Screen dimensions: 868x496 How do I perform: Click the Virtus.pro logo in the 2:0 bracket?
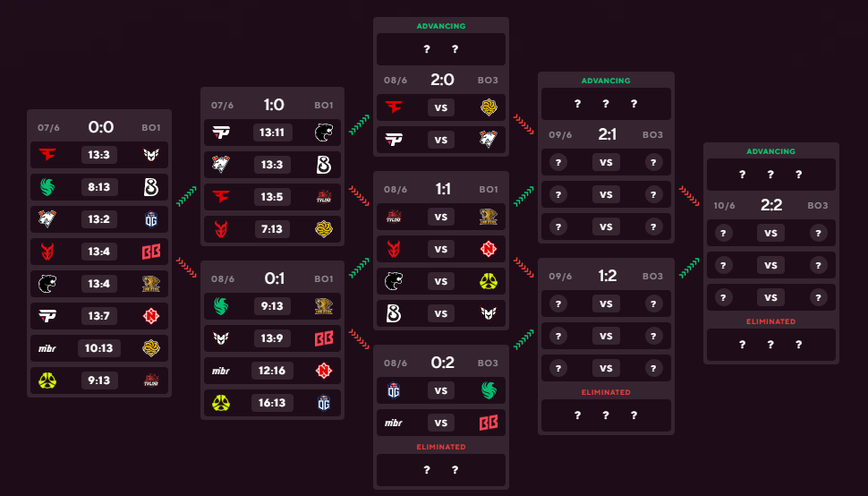pos(489,140)
